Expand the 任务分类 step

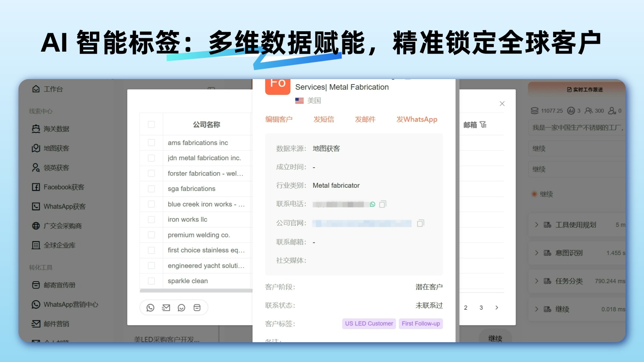[x=537, y=281]
